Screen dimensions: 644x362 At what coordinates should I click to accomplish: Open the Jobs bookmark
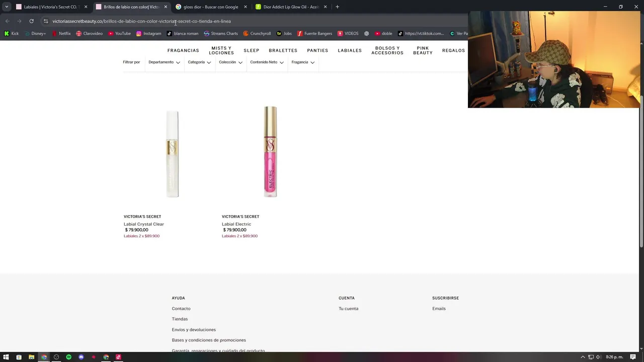[x=284, y=34]
